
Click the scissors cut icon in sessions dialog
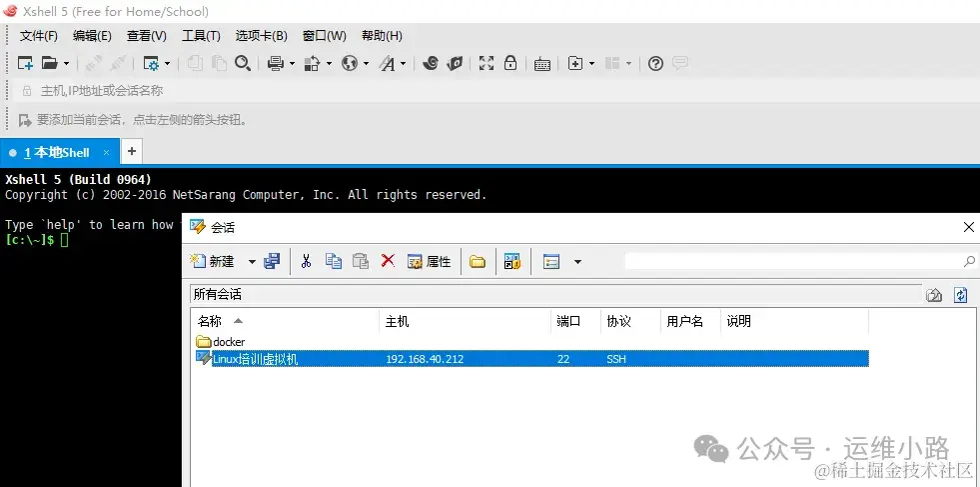coord(306,261)
